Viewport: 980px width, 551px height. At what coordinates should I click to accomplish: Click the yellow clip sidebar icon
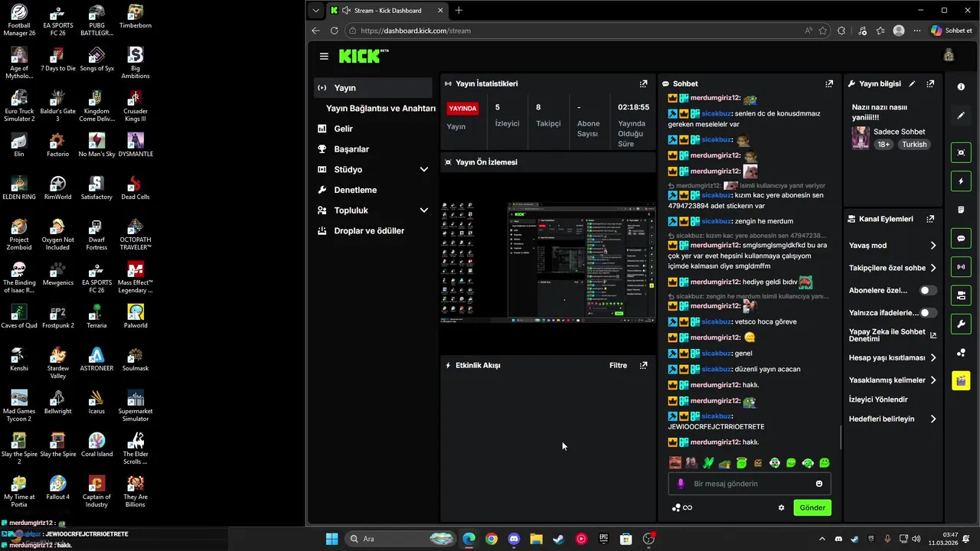tap(961, 380)
